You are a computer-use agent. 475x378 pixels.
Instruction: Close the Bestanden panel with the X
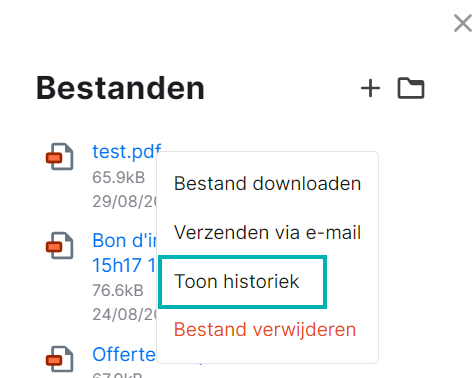(x=463, y=23)
